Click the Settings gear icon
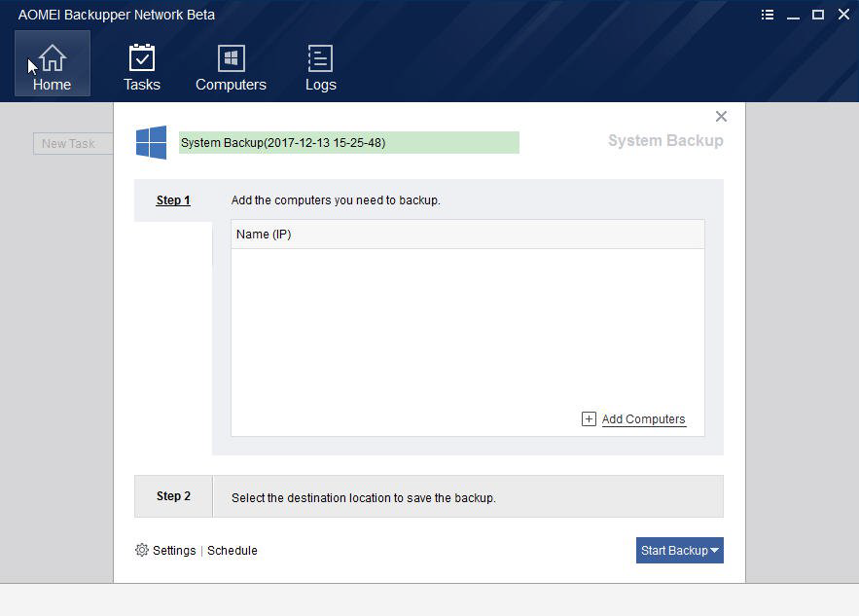 point(142,550)
